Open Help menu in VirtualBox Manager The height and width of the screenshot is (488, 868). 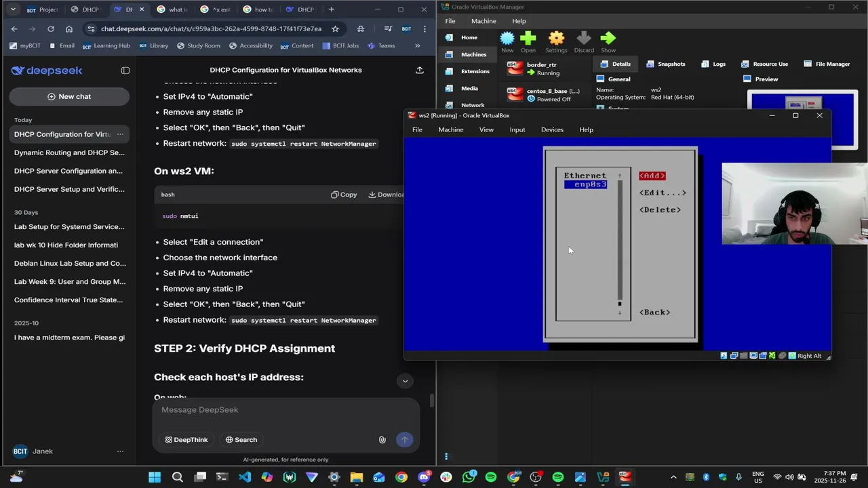519,21
